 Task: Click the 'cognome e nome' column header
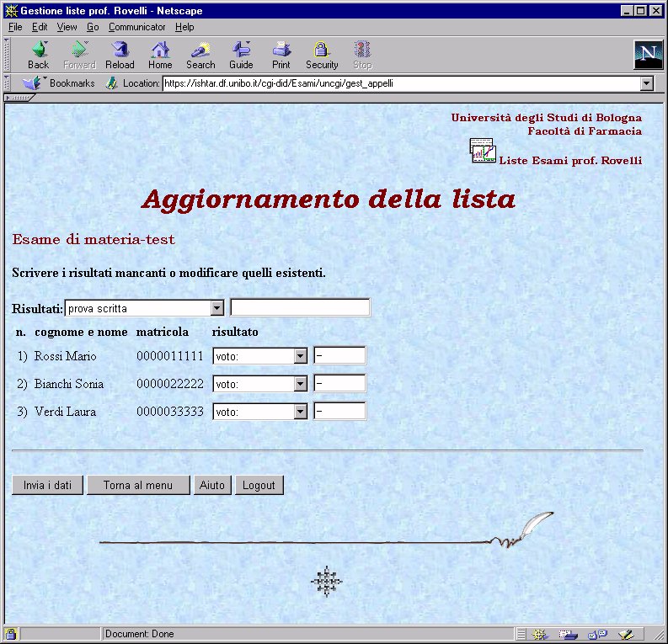(x=81, y=332)
